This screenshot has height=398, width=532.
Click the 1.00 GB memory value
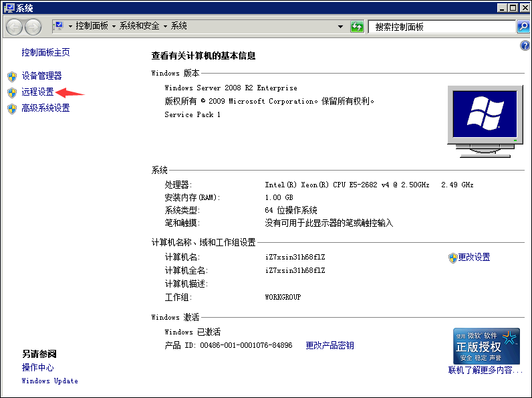(x=279, y=197)
